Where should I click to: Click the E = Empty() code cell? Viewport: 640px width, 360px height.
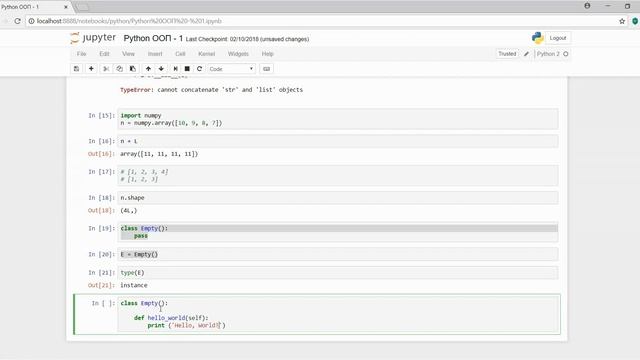click(x=338, y=254)
